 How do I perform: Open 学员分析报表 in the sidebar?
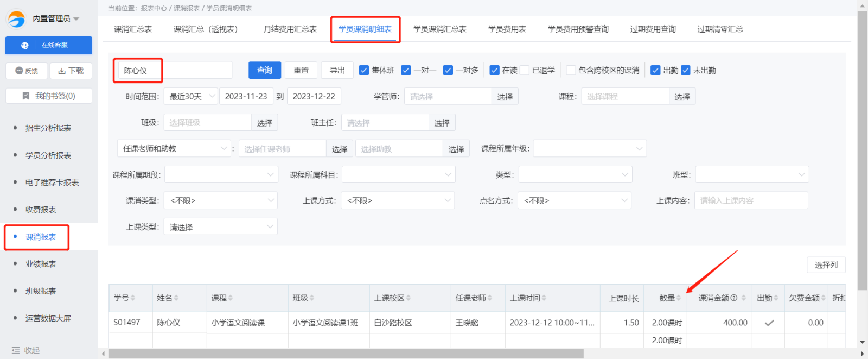point(48,155)
